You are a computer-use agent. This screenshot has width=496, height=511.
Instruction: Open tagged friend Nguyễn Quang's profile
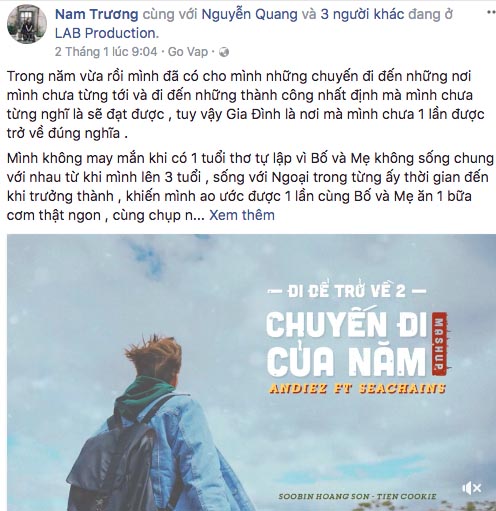coord(249,14)
